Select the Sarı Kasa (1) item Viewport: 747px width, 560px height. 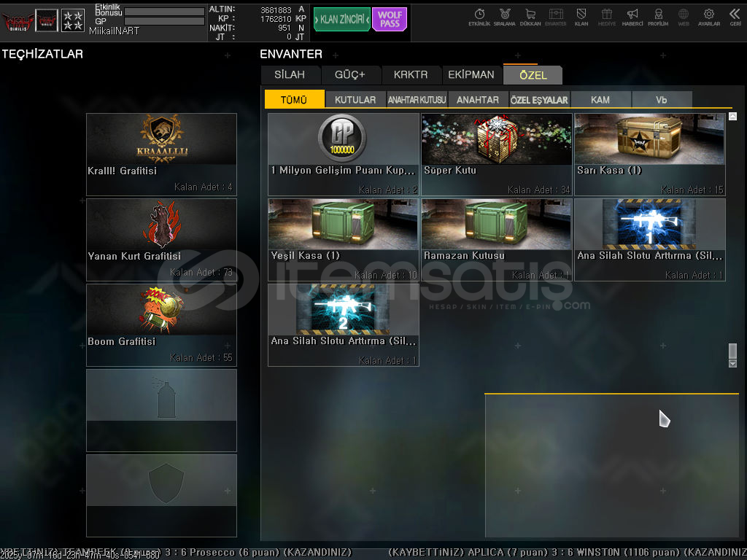(x=650, y=155)
